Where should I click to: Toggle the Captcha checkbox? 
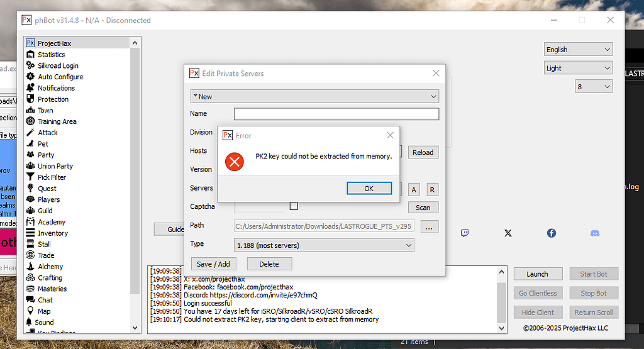pos(294,206)
